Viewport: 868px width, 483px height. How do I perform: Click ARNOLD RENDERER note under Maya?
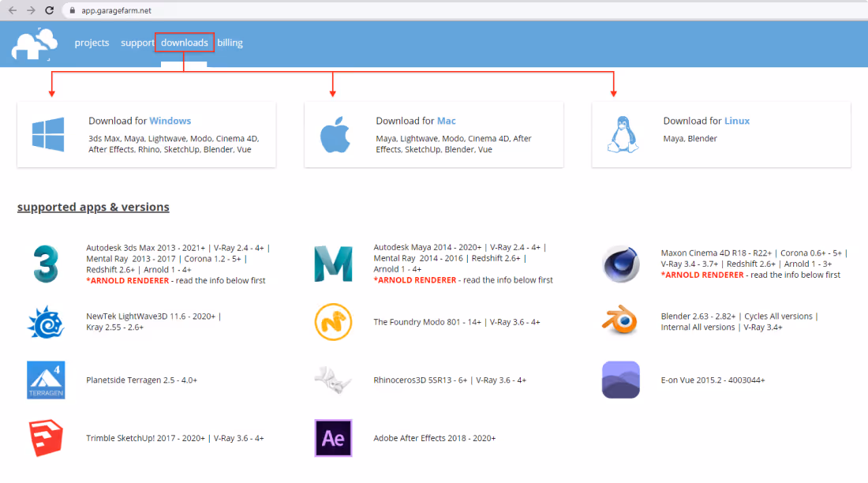coord(462,279)
